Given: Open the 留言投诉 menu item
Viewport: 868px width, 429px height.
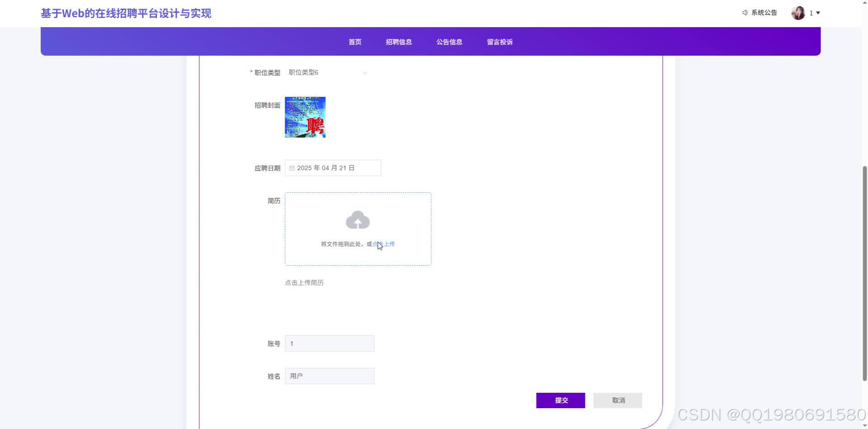Looking at the screenshot, I should (500, 42).
